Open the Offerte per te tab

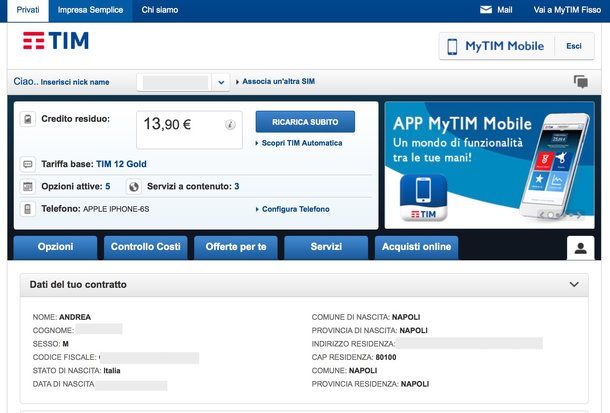click(236, 247)
